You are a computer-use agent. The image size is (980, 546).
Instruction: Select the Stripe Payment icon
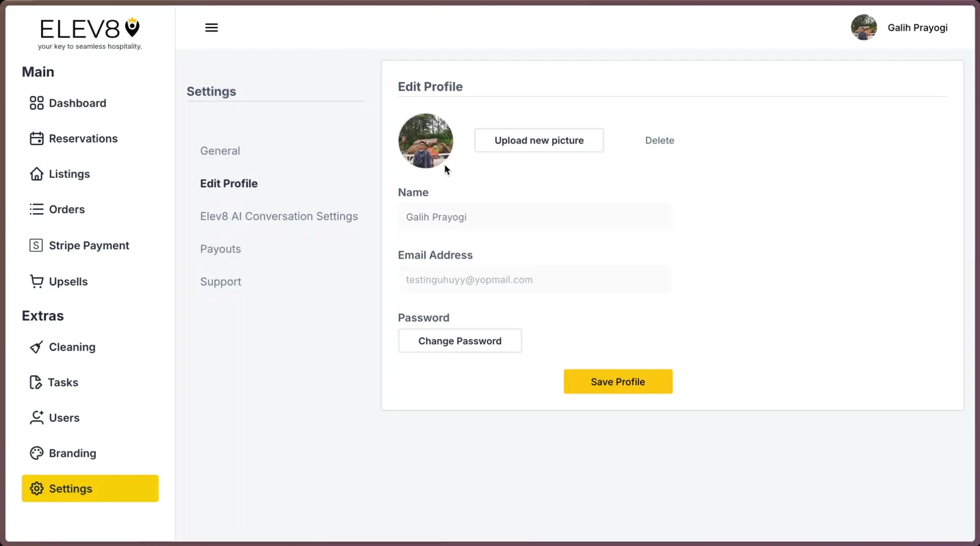(36, 245)
